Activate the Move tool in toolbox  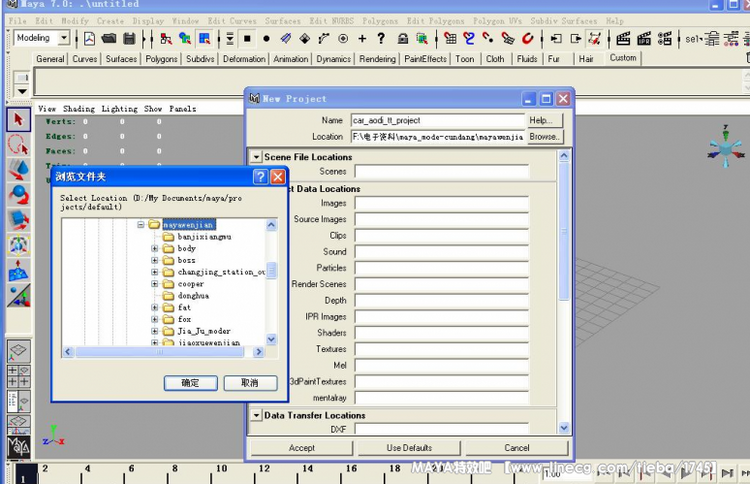click(x=19, y=170)
